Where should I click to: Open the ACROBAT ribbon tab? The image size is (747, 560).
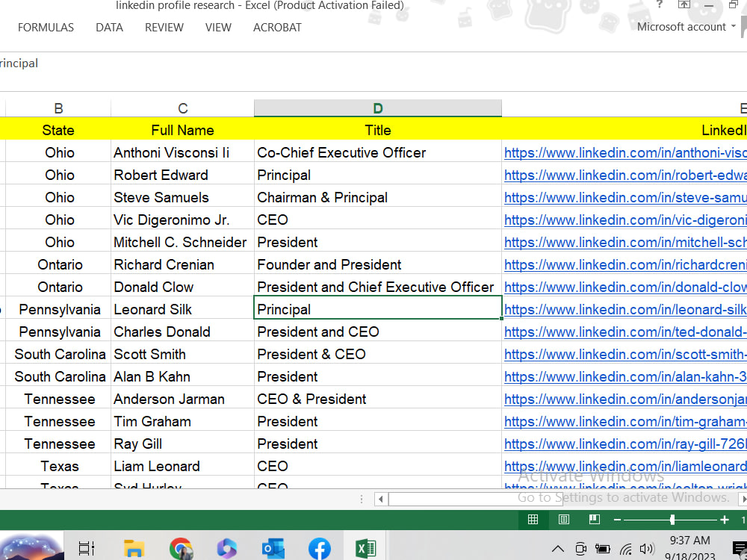pyautogui.click(x=277, y=28)
